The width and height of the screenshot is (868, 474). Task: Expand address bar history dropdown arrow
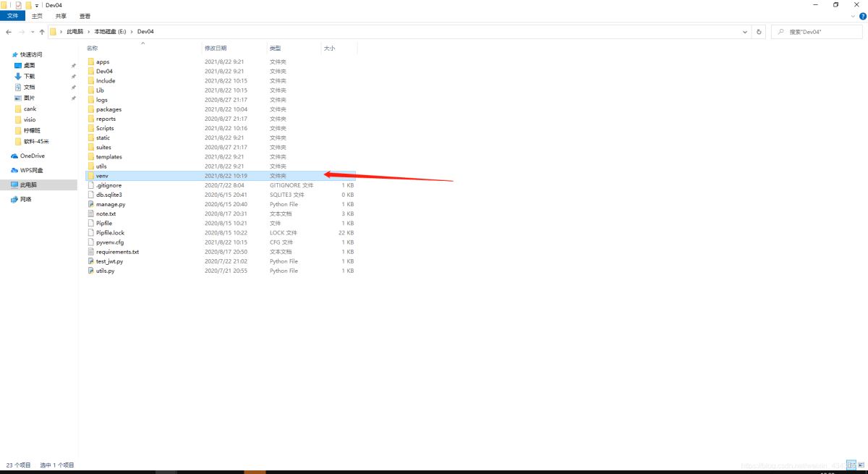click(746, 32)
